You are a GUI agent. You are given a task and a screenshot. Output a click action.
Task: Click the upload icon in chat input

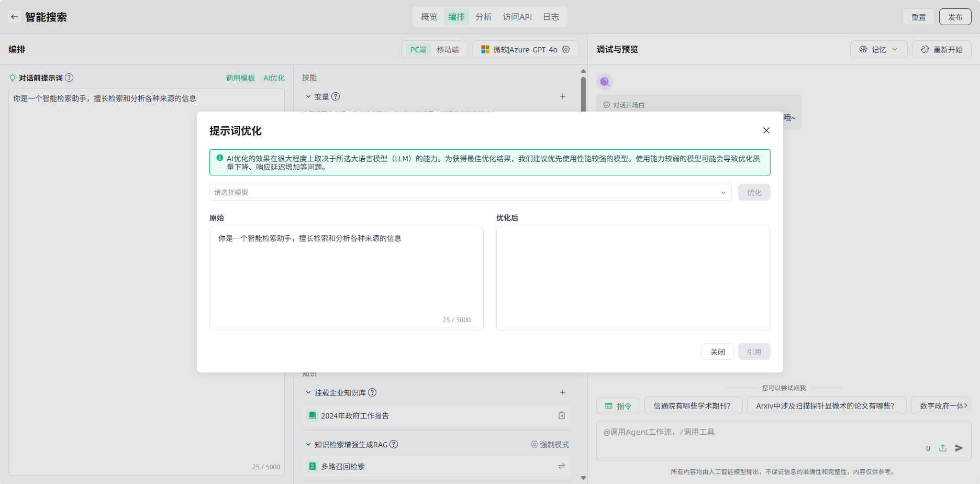pos(943,448)
